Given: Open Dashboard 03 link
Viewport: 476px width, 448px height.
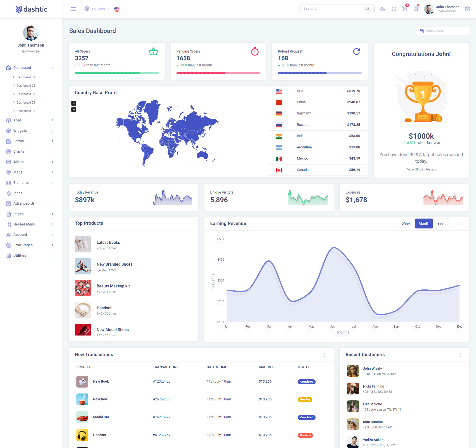Looking at the screenshot, I should (x=26, y=94).
